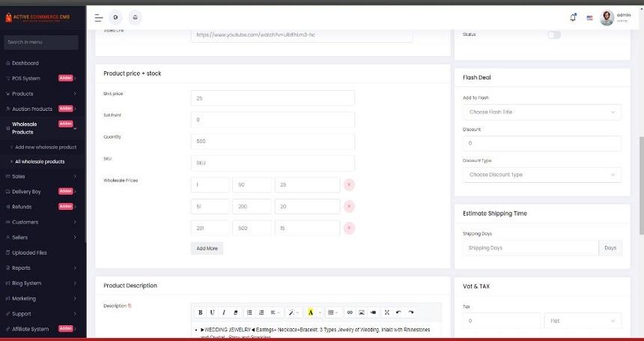Click the page vertical scrollbar
Viewport: 644px width, 341px height.
point(641,185)
